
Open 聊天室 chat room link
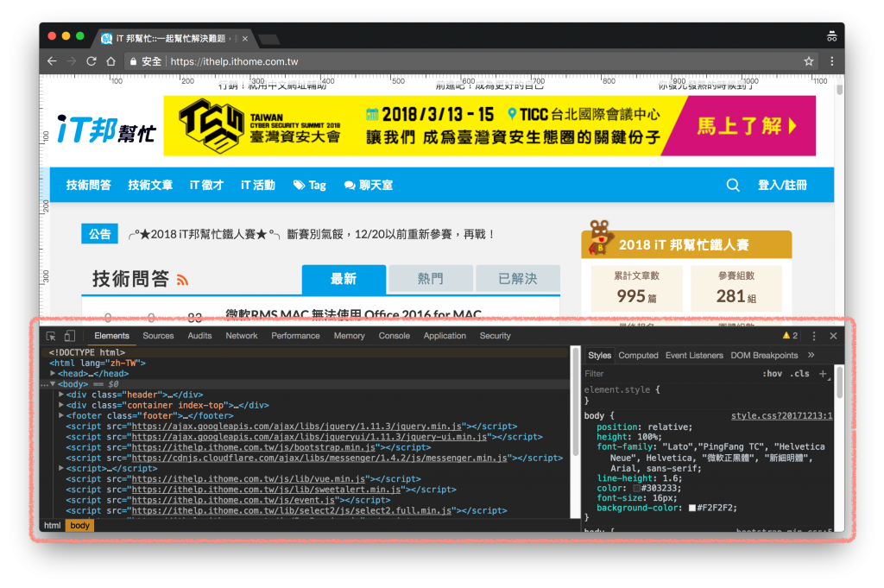coord(369,185)
